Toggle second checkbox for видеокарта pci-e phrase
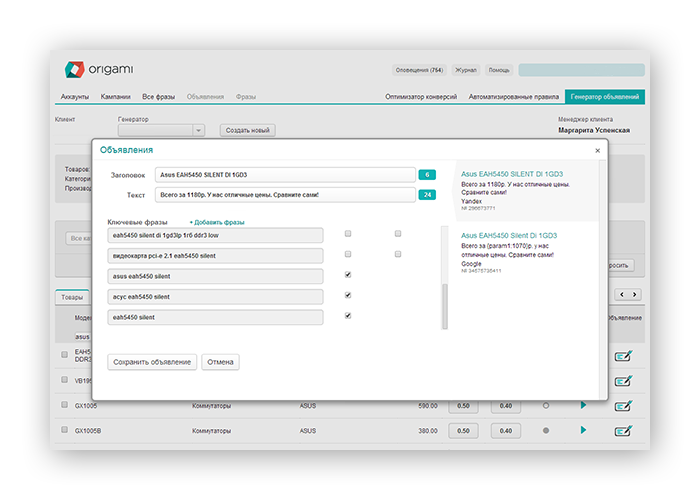 (398, 254)
